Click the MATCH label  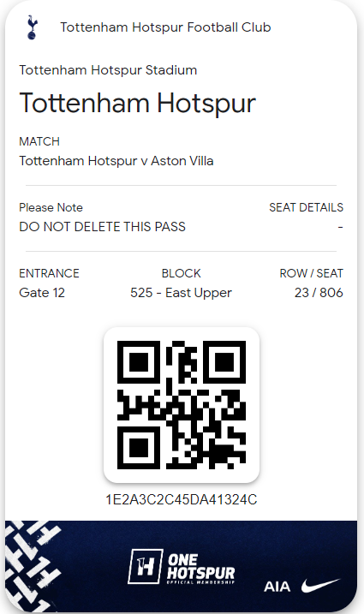tap(39, 141)
